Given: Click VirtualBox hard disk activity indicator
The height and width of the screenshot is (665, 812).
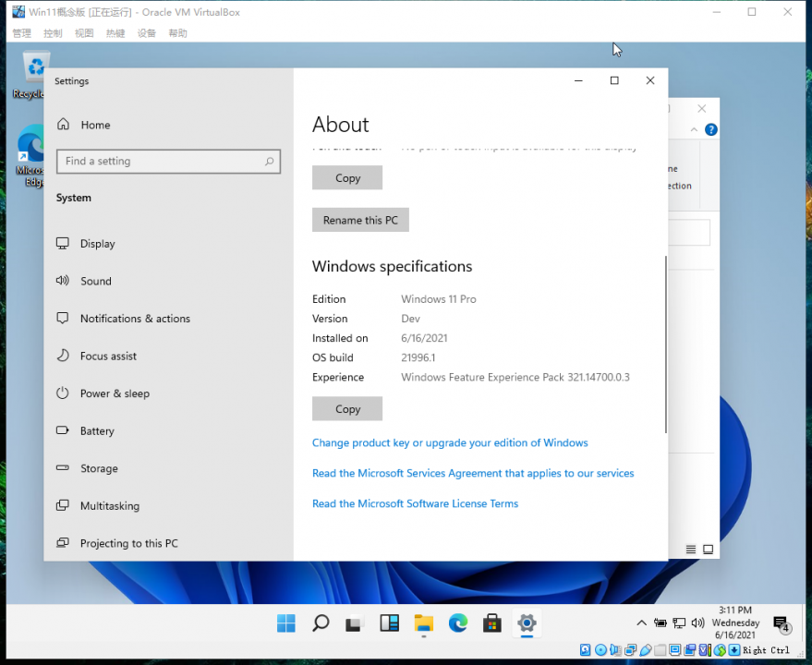Looking at the screenshot, I should pos(585,649).
